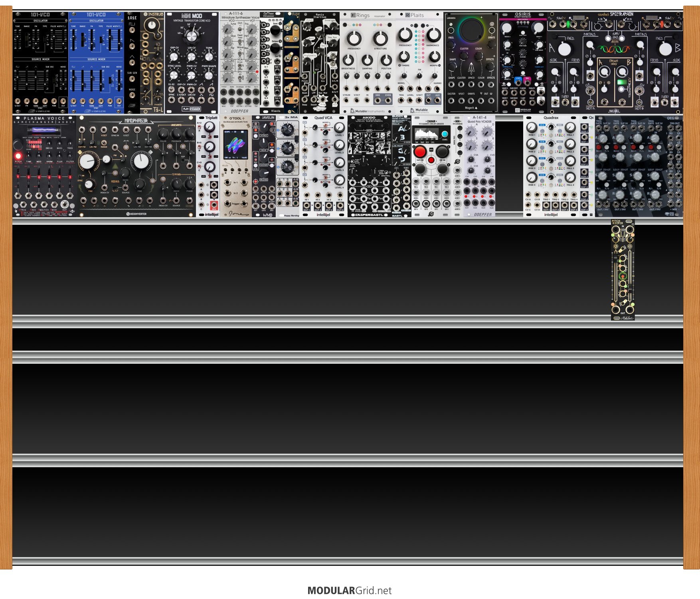Select the Zadar quadruple envelope generator
Screen dimensions: 700x599
point(431,167)
